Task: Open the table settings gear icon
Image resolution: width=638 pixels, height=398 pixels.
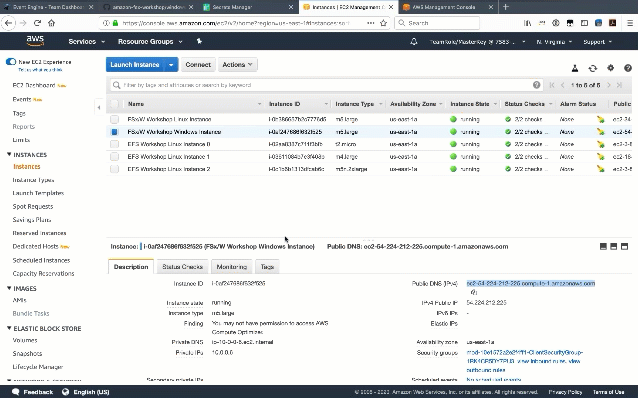Action: tap(610, 68)
